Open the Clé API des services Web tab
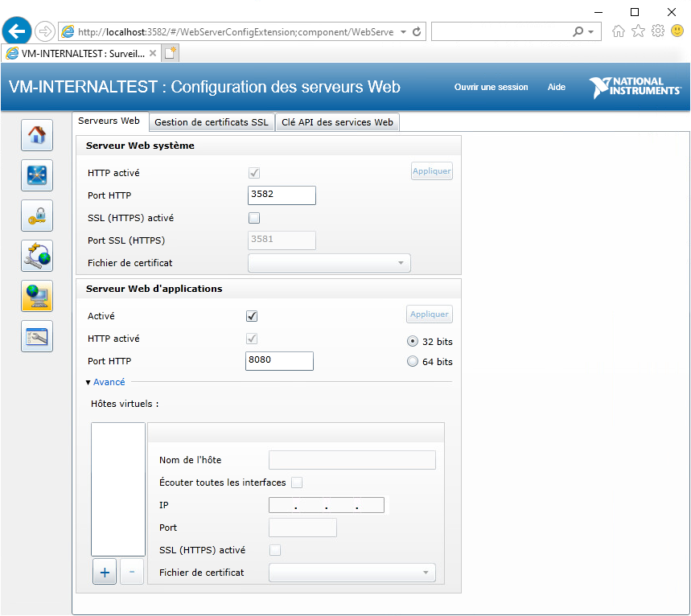 click(x=337, y=122)
